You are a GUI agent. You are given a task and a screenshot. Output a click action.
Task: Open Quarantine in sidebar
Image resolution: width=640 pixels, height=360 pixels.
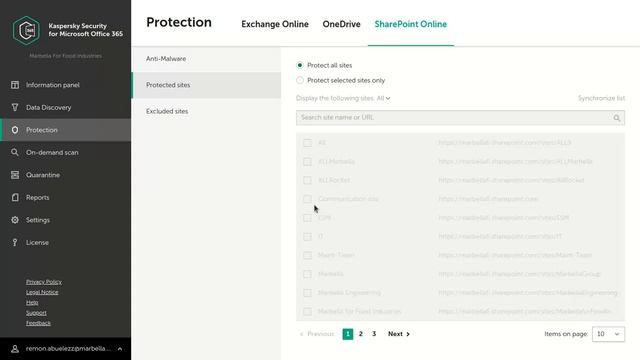[65, 175]
